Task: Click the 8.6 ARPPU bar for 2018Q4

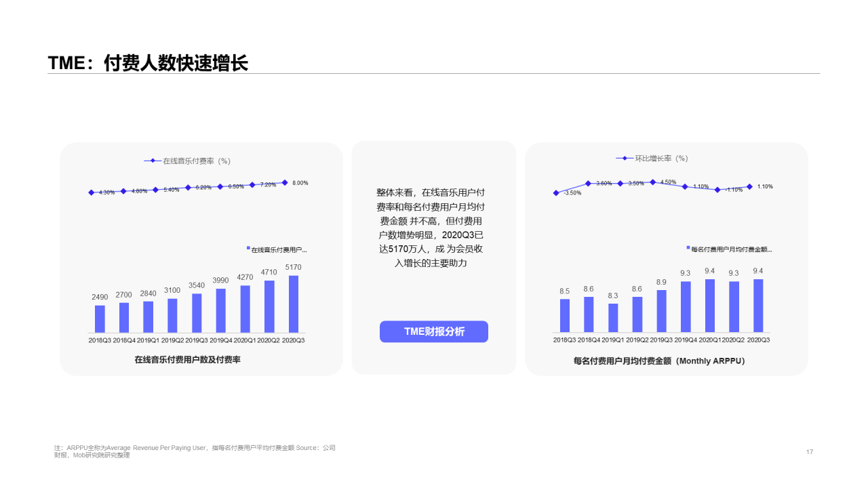Action: point(589,314)
